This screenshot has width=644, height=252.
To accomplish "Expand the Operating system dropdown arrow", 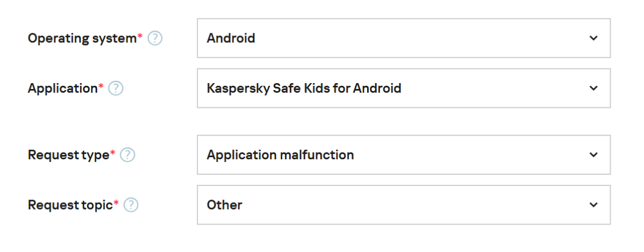I will (x=593, y=38).
